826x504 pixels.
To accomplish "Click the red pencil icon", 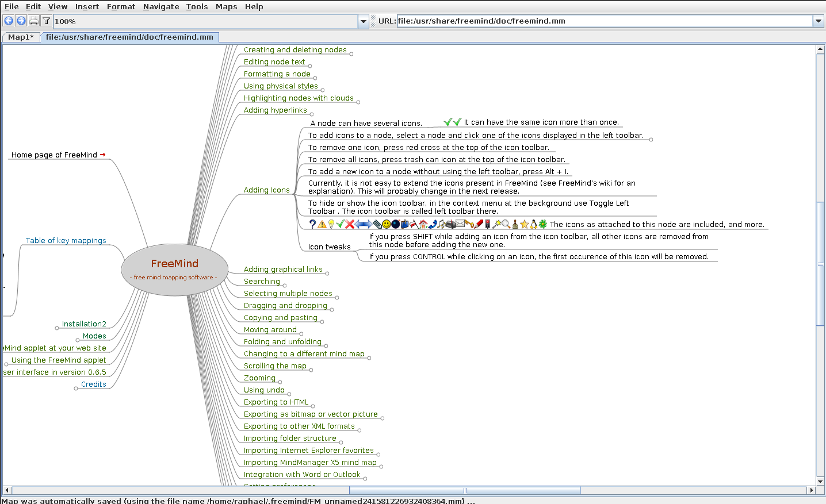I will (x=479, y=224).
